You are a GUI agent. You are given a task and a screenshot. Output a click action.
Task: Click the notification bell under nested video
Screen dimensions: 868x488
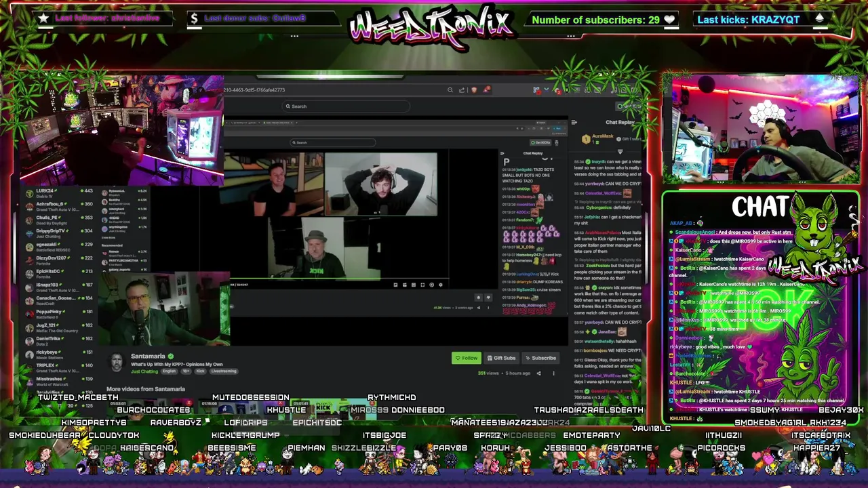[x=479, y=298]
